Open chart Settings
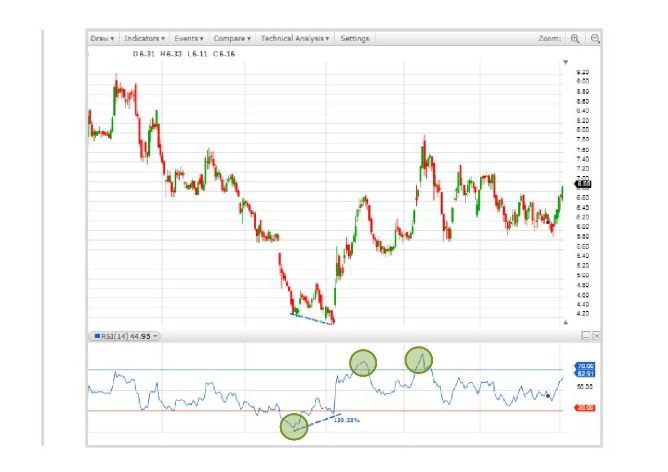 pyautogui.click(x=355, y=39)
